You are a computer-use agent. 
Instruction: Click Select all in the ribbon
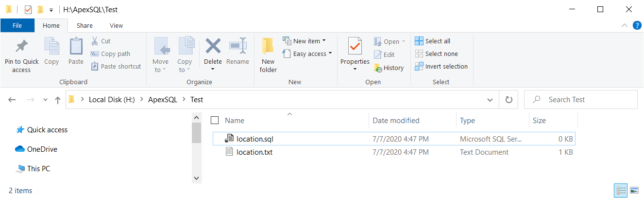pyautogui.click(x=433, y=41)
